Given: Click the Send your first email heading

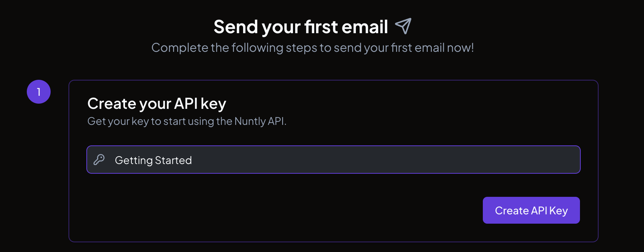Looking at the screenshot, I should click(x=301, y=26).
